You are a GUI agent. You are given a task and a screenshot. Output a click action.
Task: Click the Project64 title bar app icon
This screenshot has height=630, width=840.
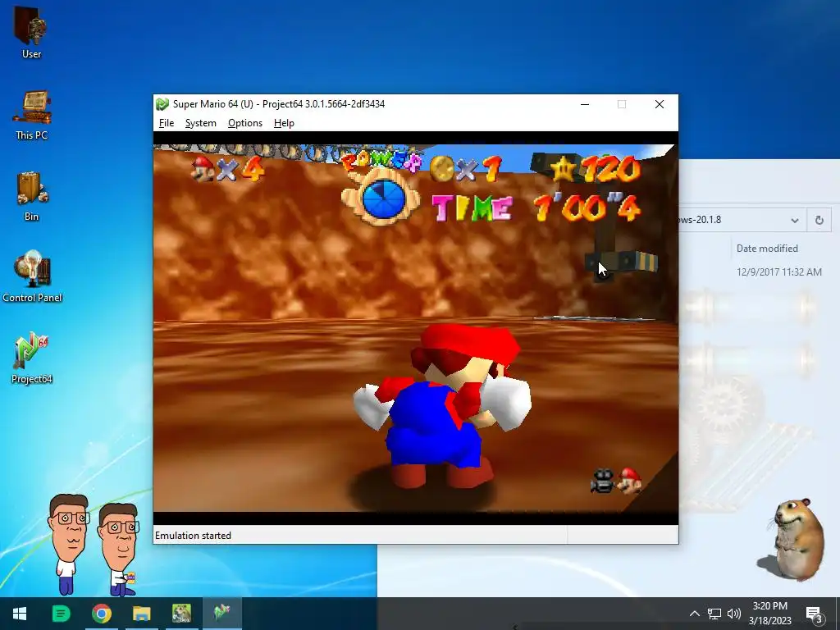[x=162, y=104]
